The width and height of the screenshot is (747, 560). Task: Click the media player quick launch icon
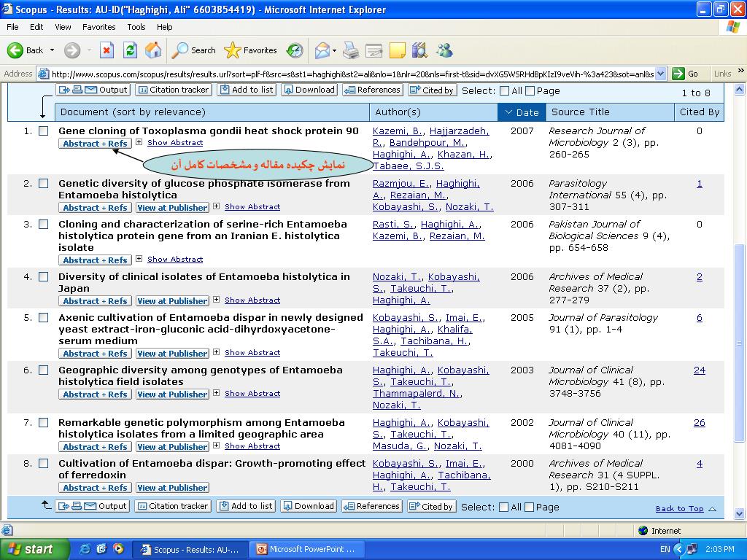[x=118, y=549]
